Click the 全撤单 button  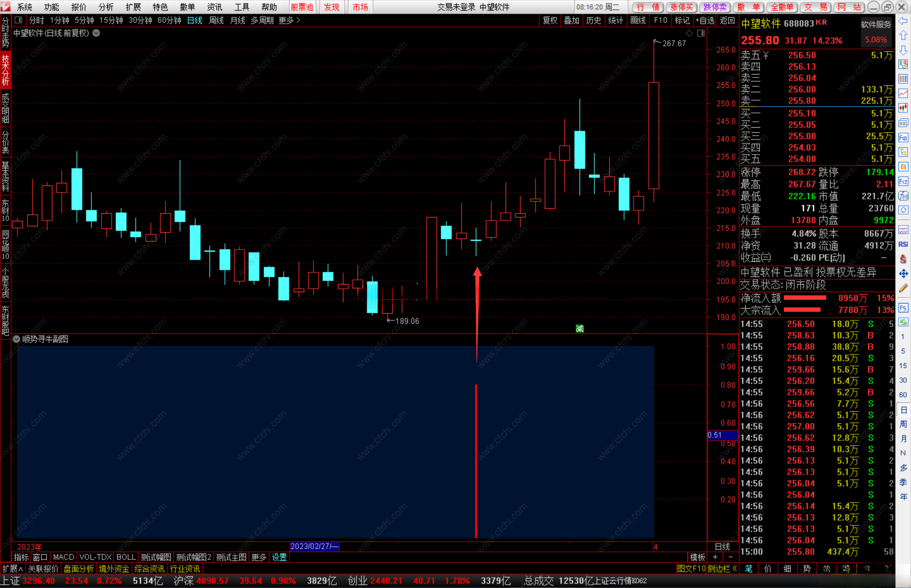(x=782, y=7)
